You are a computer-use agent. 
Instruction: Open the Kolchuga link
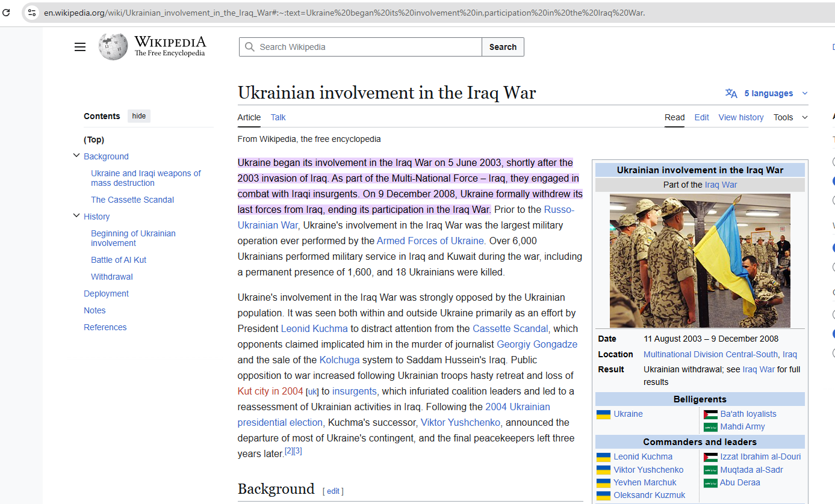[340, 360]
